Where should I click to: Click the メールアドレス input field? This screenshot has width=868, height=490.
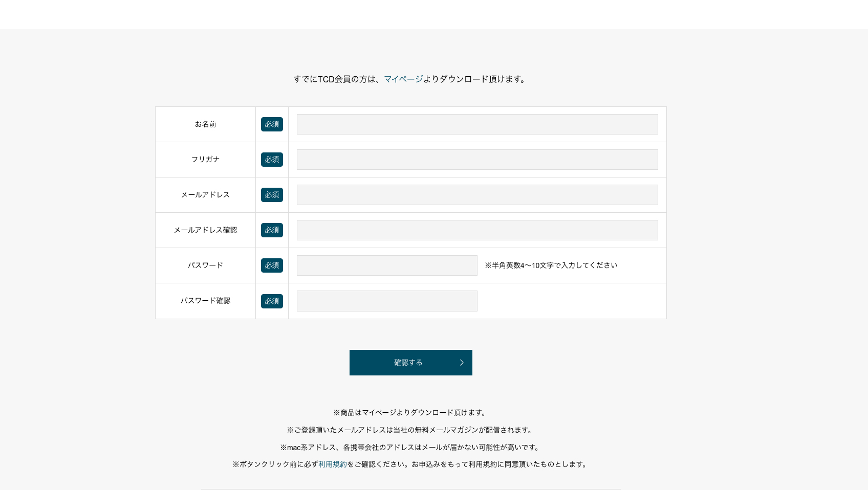tap(477, 195)
